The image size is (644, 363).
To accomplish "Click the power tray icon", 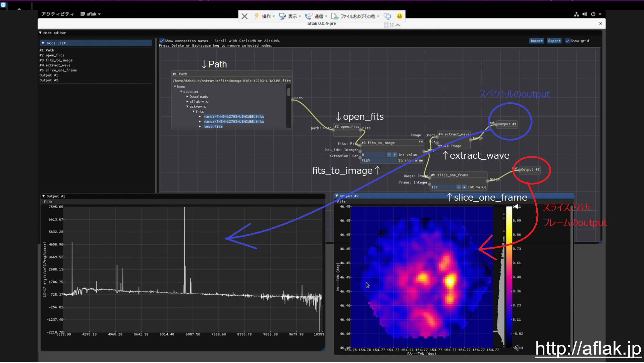I will (x=593, y=14).
